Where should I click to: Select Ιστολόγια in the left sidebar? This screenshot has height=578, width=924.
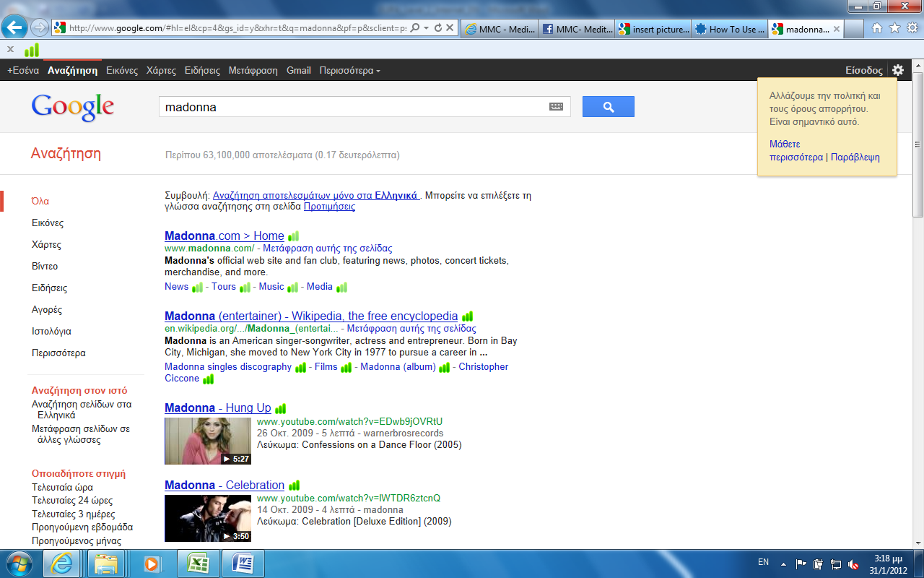point(51,332)
